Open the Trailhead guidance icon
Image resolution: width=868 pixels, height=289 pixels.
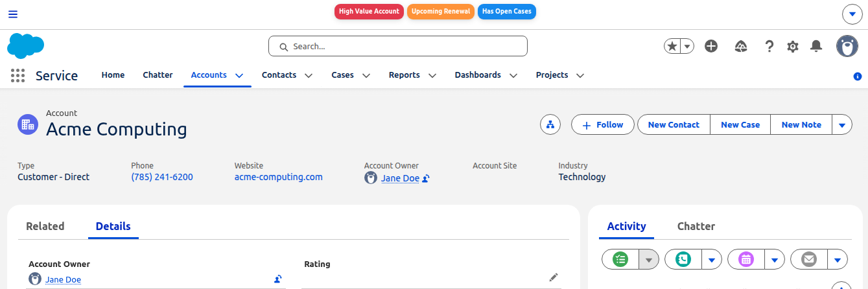tap(741, 46)
